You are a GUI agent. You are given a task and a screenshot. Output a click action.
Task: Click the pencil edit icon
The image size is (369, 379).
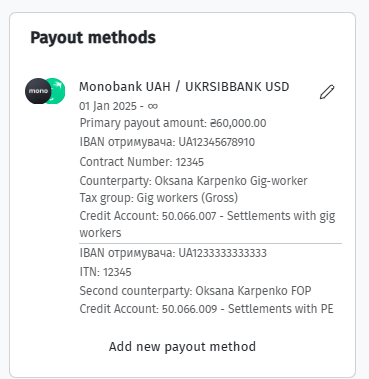click(x=327, y=92)
